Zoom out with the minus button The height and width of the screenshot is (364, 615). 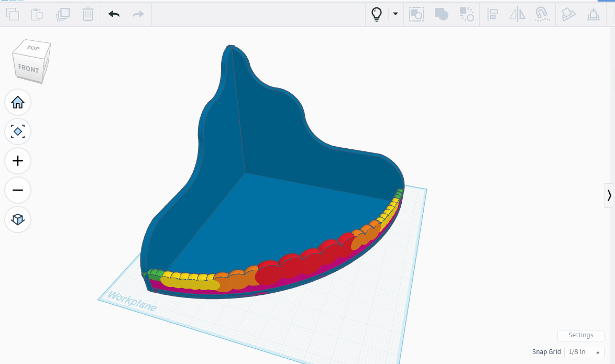[18, 190]
